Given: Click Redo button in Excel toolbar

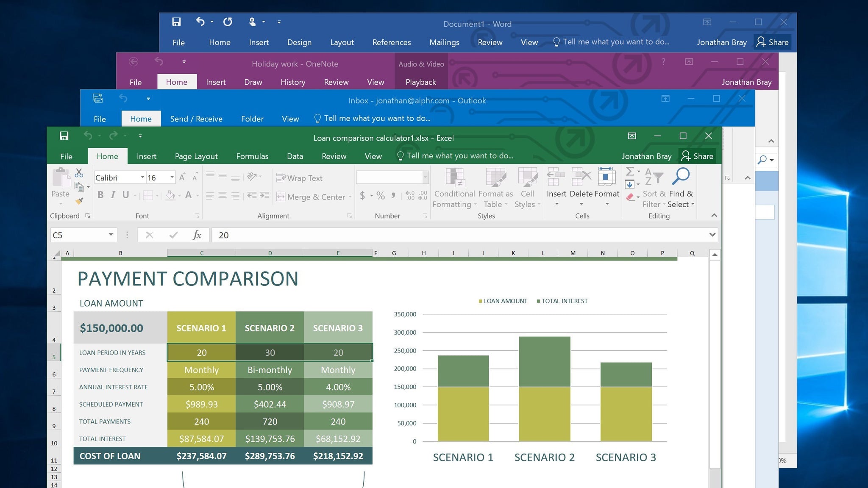Looking at the screenshot, I should (x=113, y=136).
